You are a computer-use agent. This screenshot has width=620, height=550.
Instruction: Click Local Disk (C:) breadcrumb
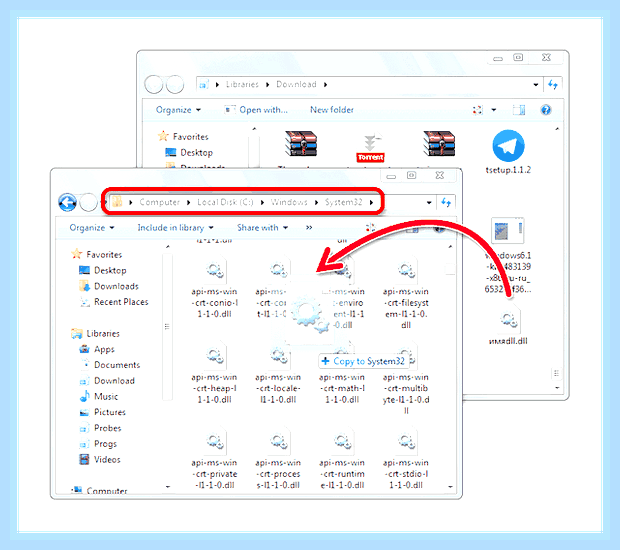225,202
